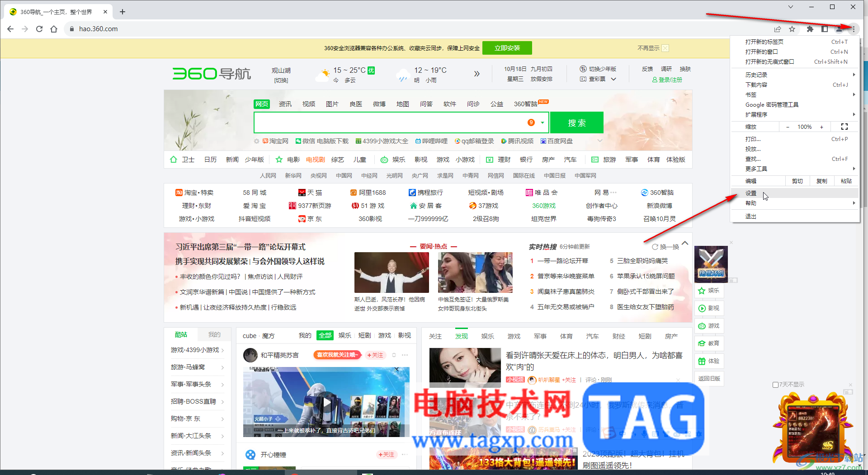
Task: Click the partly cloudy weather icon
Action: (323, 75)
